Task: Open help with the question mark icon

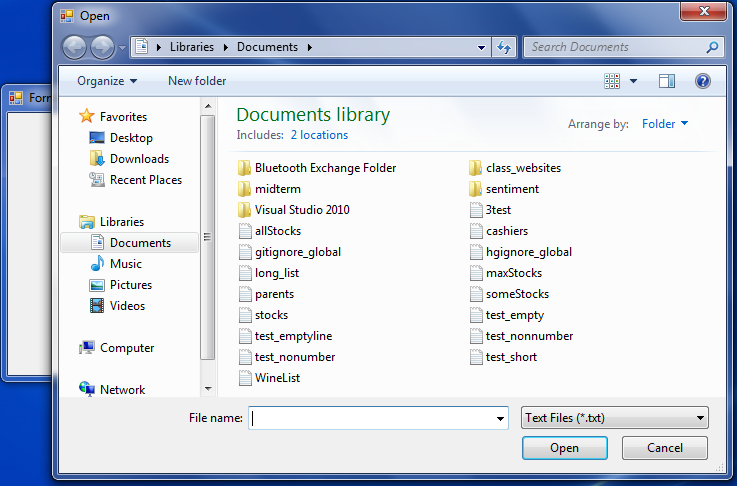Action: [x=703, y=81]
